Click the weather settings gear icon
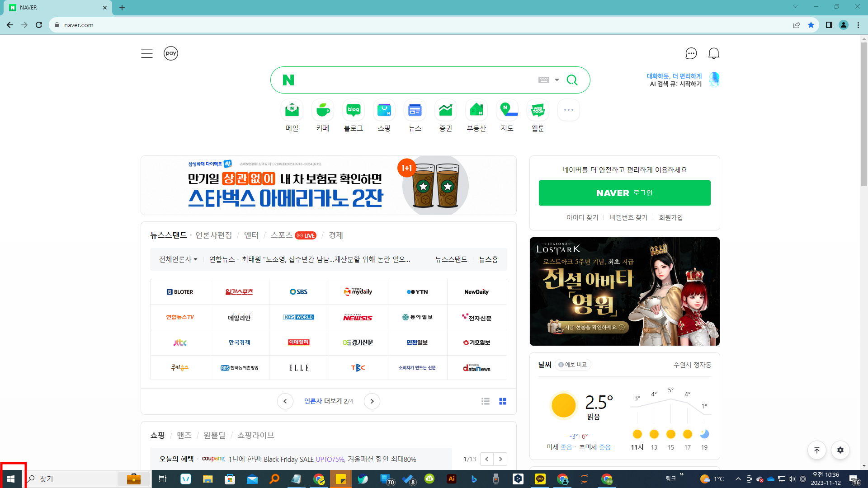The image size is (868, 488). [x=840, y=450]
